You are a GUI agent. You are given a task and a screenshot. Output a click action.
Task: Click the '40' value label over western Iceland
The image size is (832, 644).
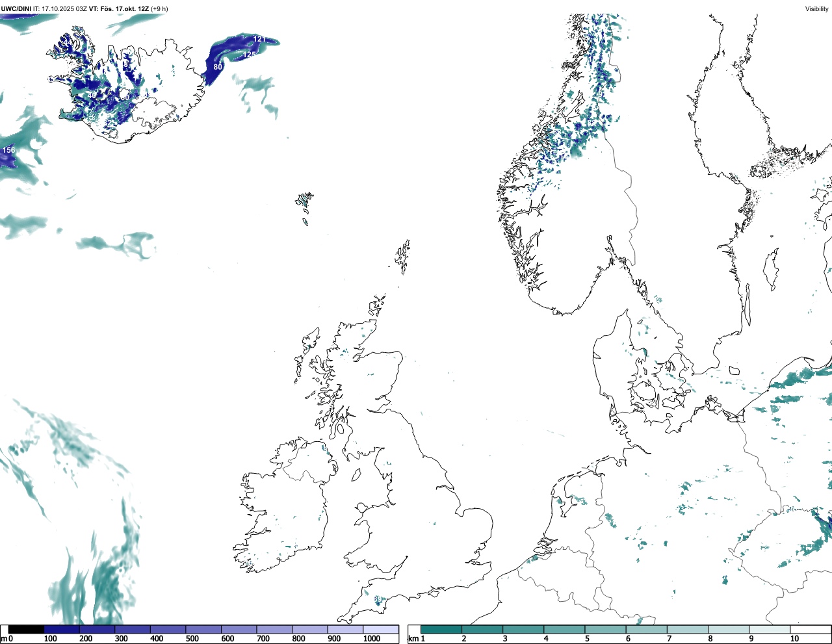(92, 96)
